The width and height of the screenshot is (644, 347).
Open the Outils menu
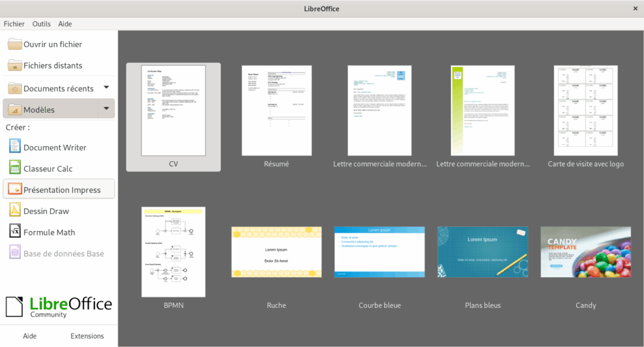42,24
